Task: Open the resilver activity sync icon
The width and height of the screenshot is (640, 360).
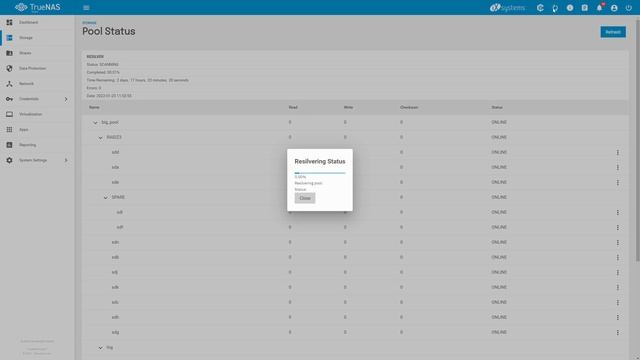Action: (555, 8)
